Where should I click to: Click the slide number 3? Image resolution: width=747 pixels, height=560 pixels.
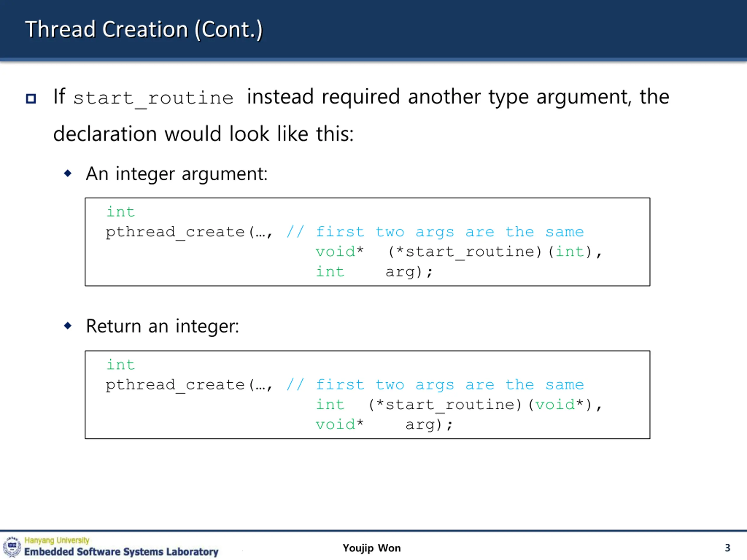click(727, 548)
